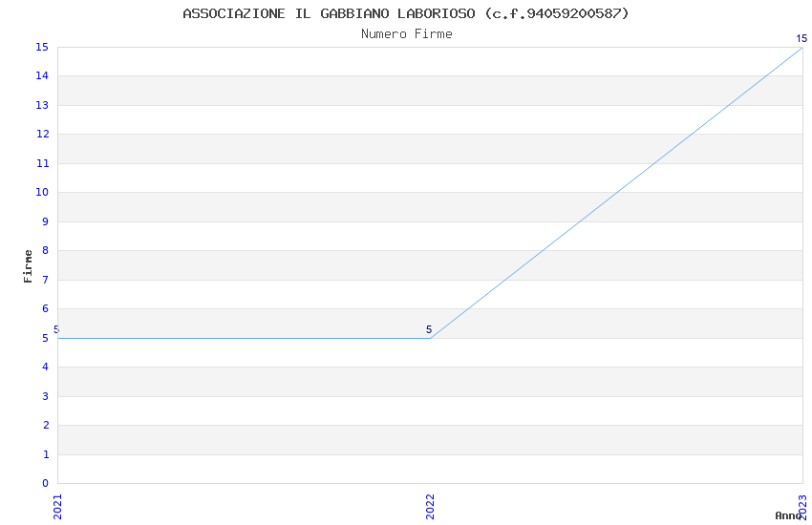Select the 2023 x-axis year label
The height and width of the screenshot is (525, 812).
point(802,507)
